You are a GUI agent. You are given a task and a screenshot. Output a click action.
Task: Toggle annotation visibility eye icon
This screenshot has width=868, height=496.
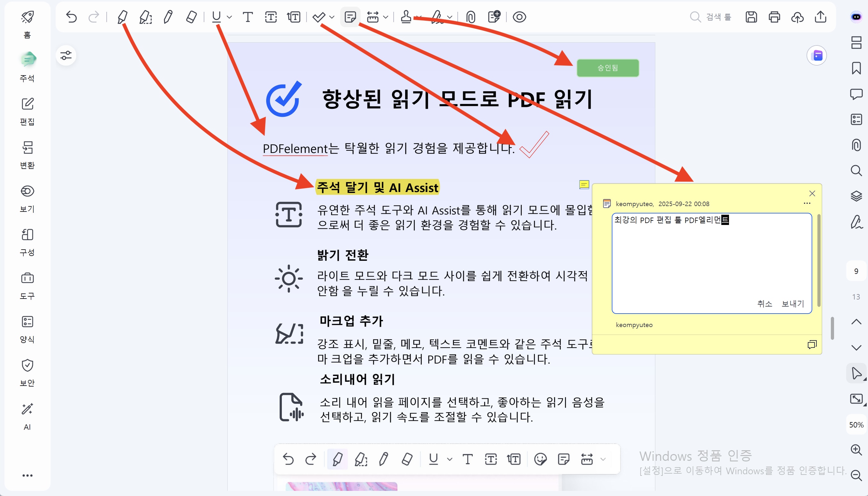pyautogui.click(x=519, y=17)
